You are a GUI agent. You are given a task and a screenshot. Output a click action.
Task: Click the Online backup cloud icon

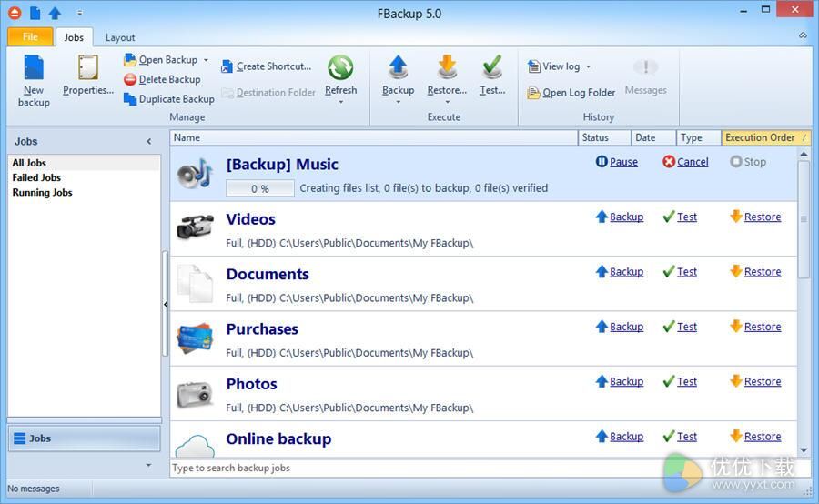(x=195, y=446)
